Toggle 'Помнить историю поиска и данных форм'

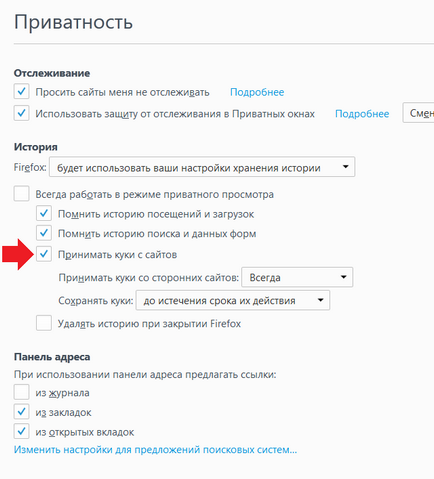click(x=44, y=233)
